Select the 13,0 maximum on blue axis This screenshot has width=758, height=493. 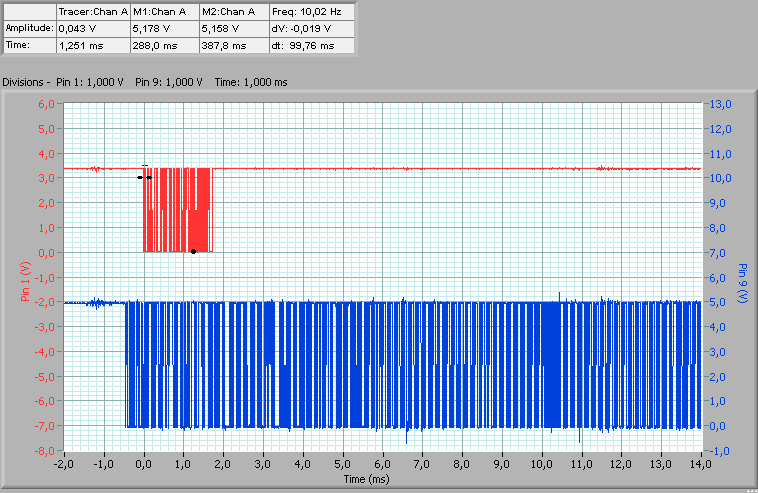722,104
